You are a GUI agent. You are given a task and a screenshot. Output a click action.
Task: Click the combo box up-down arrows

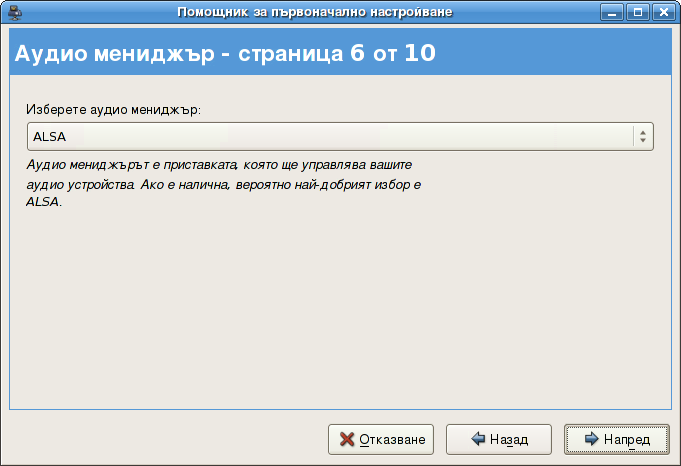tap(642, 136)
